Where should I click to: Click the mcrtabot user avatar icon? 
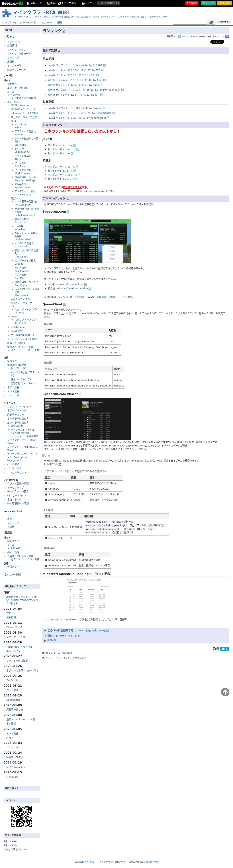(180, 37)
